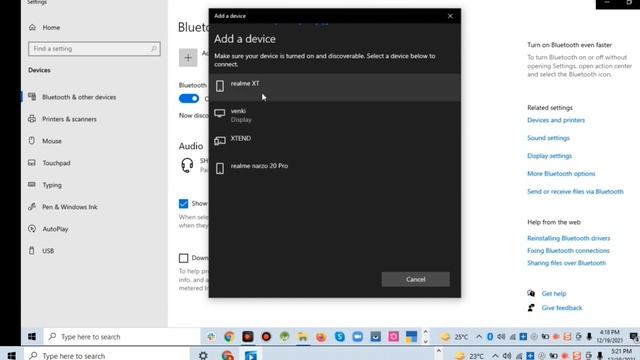Click phone icon next to realme XT
Screen dimensions: 640x360
pyautogui.click(x=220, y=86)
